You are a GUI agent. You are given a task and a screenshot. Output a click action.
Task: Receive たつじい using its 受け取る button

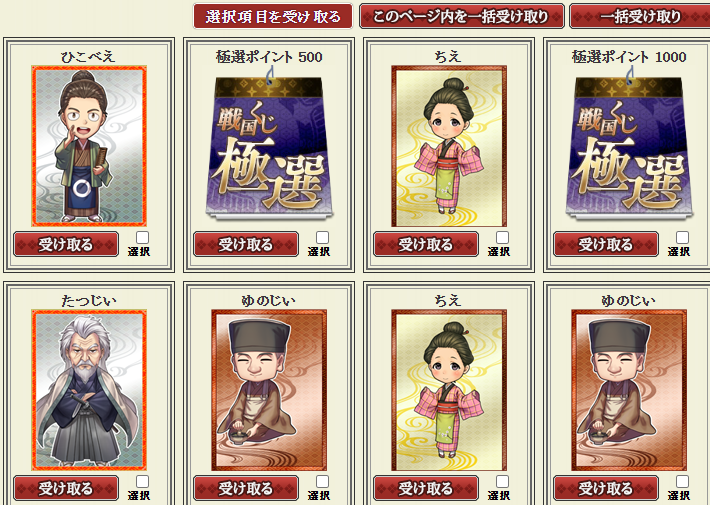[x=66, y=488]
